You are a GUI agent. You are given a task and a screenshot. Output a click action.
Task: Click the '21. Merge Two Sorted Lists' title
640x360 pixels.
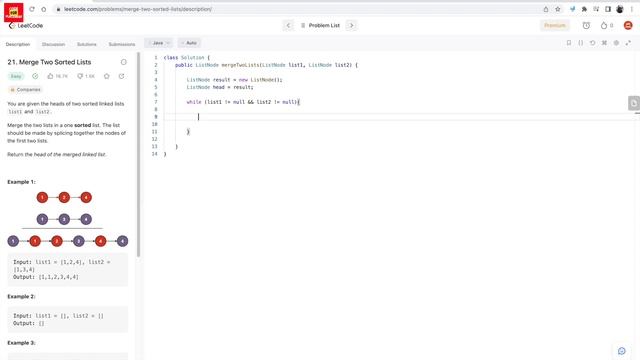(x=49, y=62)
